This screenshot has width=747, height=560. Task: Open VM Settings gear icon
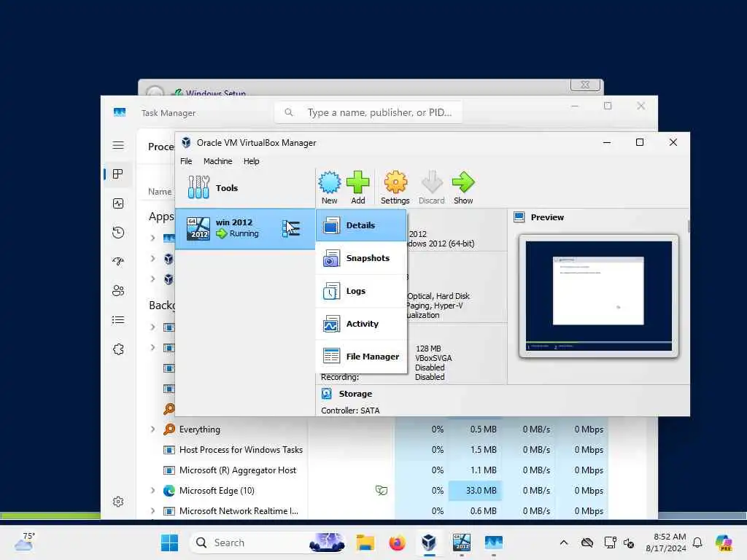(395, 187)
